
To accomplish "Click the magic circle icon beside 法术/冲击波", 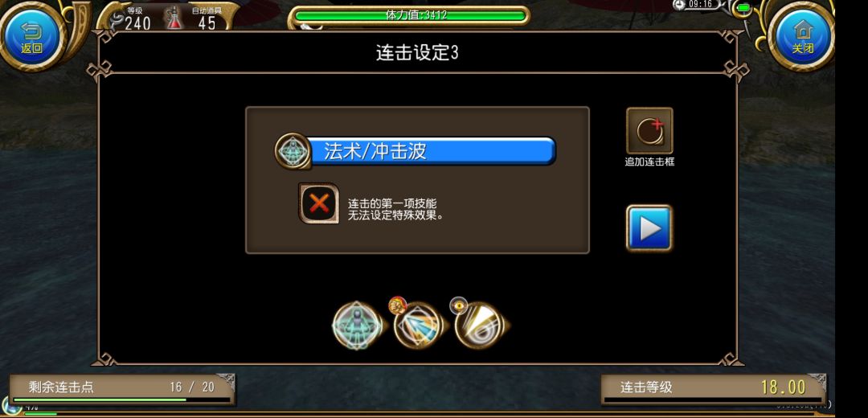I will point(293,151).
